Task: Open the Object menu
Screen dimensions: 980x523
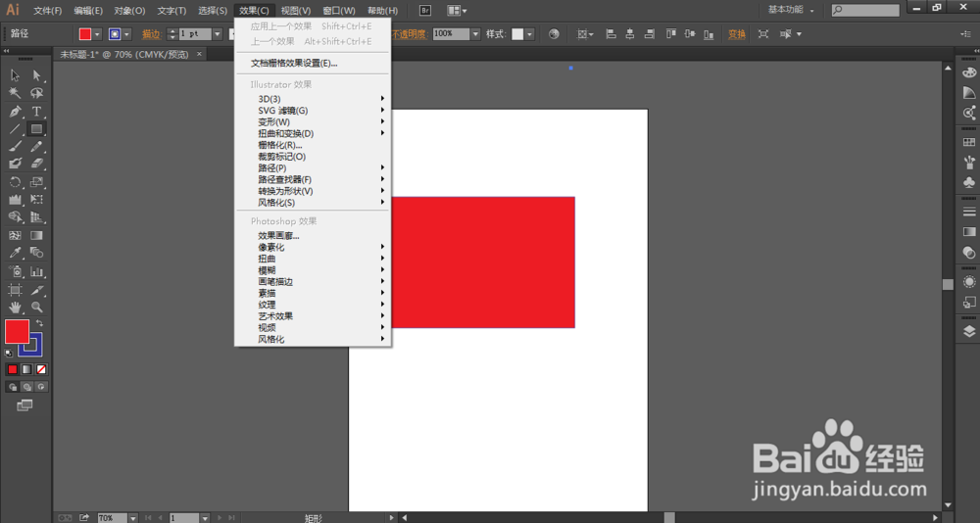Action: coord(129,11)
